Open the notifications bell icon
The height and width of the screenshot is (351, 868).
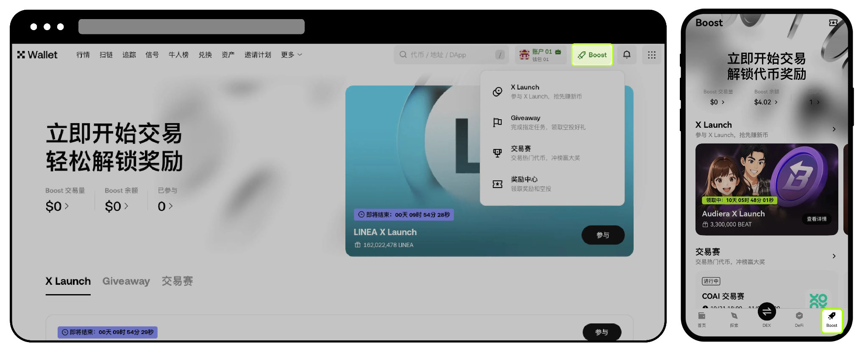(x=627, y=55)
